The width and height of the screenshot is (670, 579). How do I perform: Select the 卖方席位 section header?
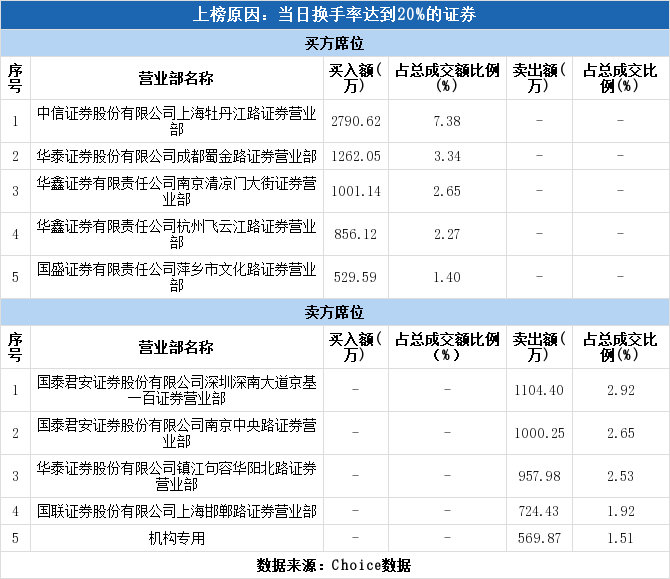(334, 312)
